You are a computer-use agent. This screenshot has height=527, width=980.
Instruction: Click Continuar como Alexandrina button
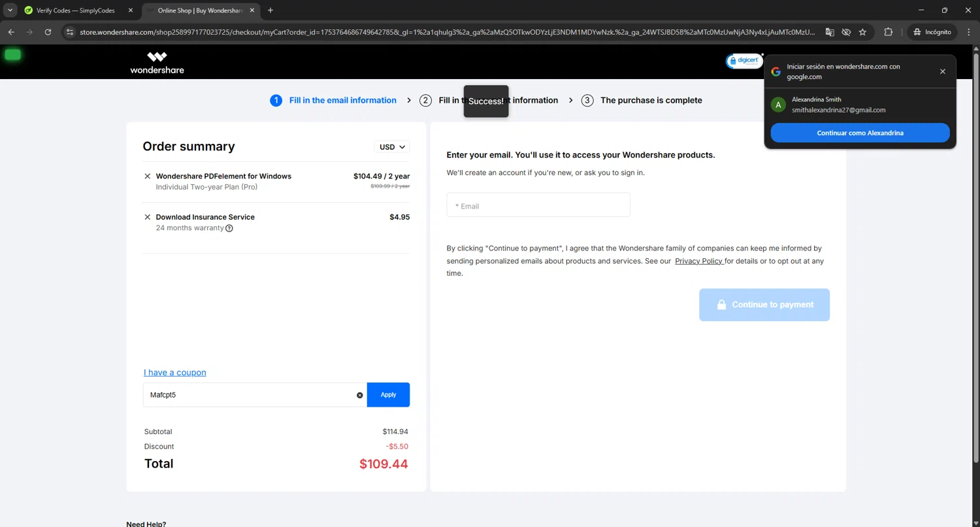point(860,133)
